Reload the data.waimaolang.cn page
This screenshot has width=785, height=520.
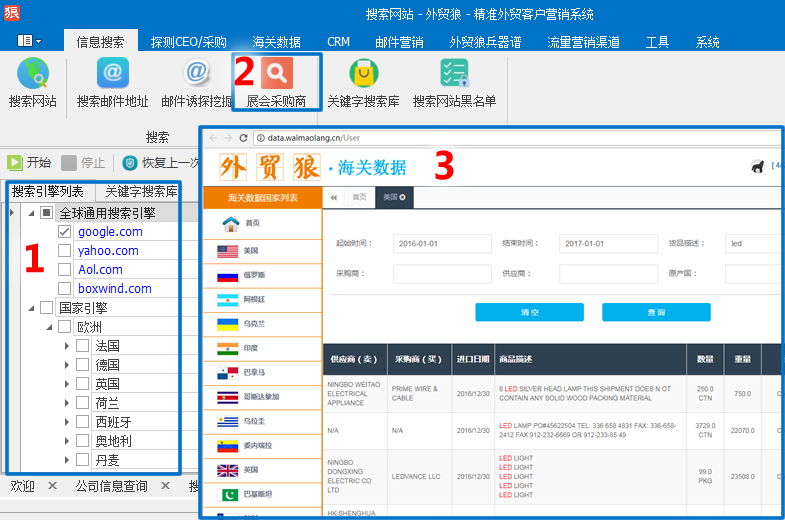[x=243, y=138]
